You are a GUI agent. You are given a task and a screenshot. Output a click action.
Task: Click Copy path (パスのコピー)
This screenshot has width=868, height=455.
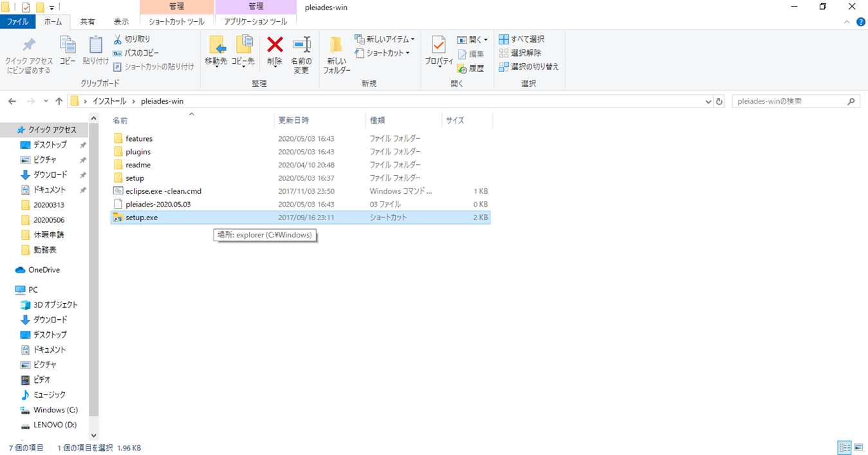(136, 53)
